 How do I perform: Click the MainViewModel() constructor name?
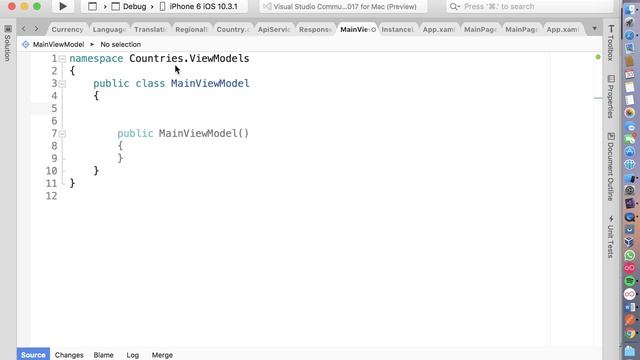(204, 133)
